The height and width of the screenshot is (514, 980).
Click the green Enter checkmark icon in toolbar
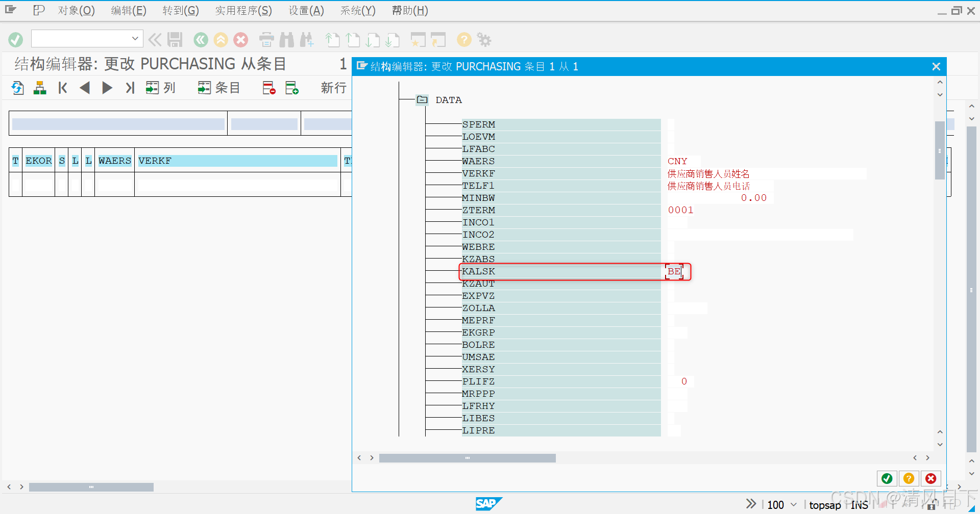click(x=16, y=40)
